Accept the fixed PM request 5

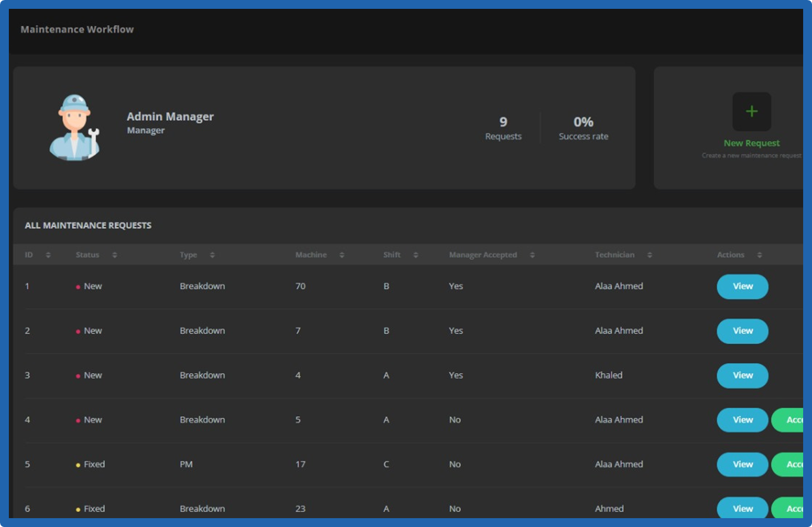[789, 465]
